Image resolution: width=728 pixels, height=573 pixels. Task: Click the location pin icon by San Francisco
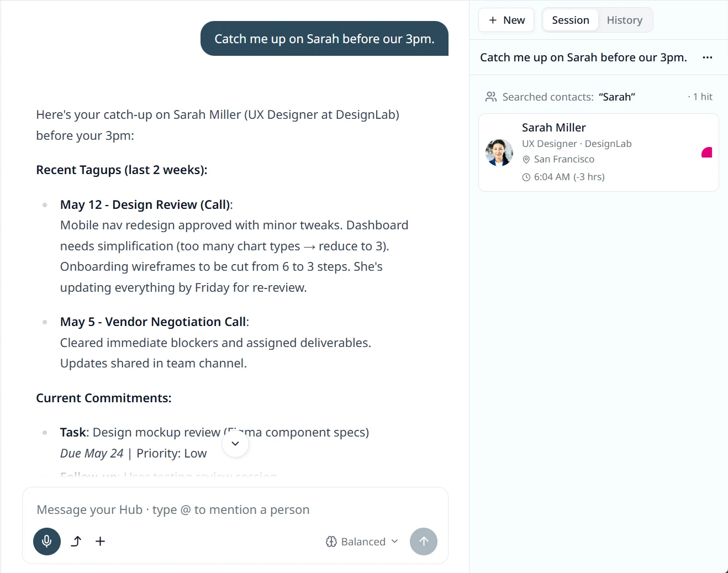(x=526, y=160)
